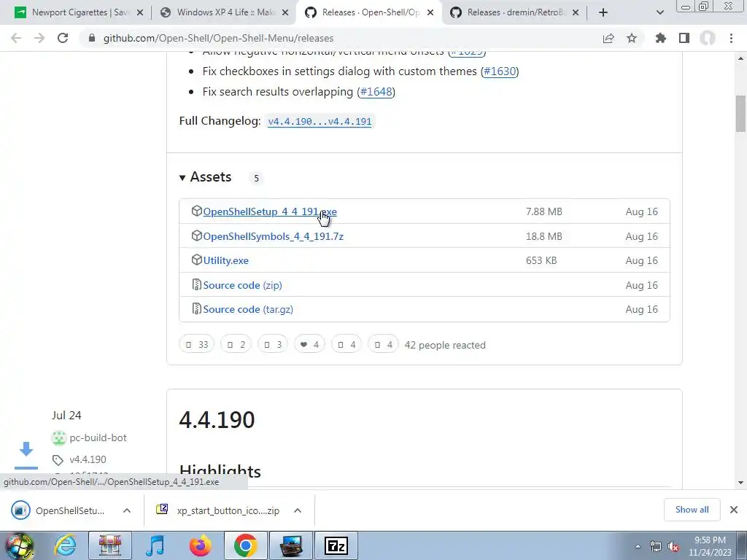Collapse the Assets section

click(205, 177)
